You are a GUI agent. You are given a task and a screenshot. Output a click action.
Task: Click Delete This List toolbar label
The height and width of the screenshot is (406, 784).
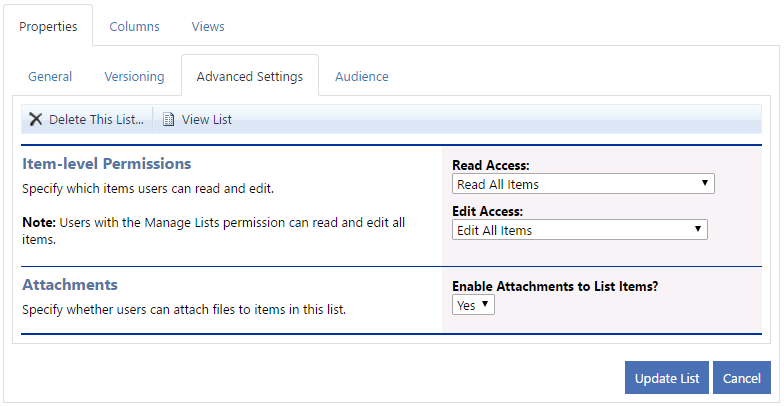coord(96,120)
